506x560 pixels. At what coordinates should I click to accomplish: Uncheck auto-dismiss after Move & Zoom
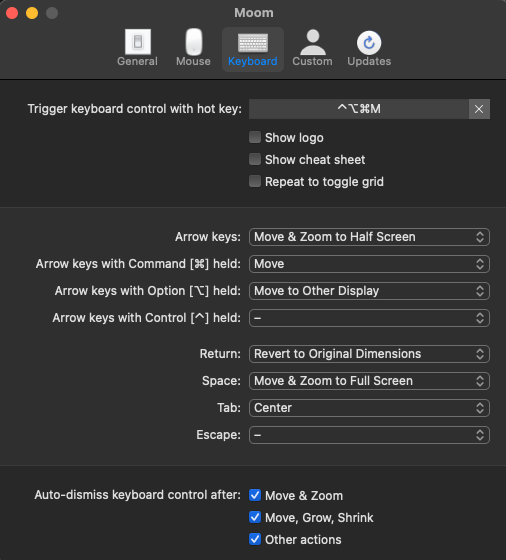[x=255, y=495]
